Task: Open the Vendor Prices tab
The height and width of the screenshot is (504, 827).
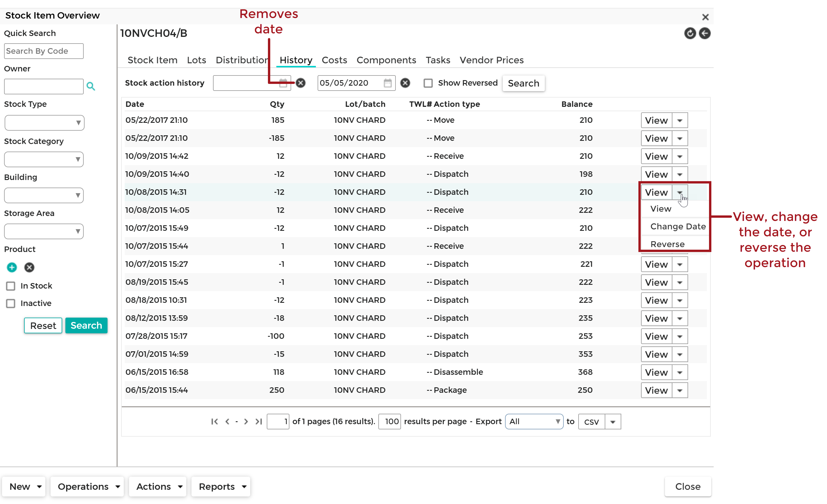Action: (x=492, y=60)
